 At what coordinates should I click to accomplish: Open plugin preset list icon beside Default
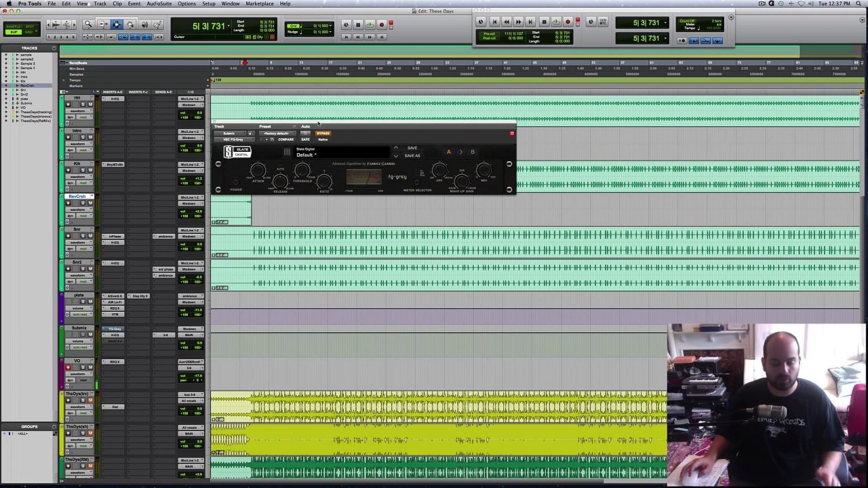pyautogui.click(x=287, y=152)
